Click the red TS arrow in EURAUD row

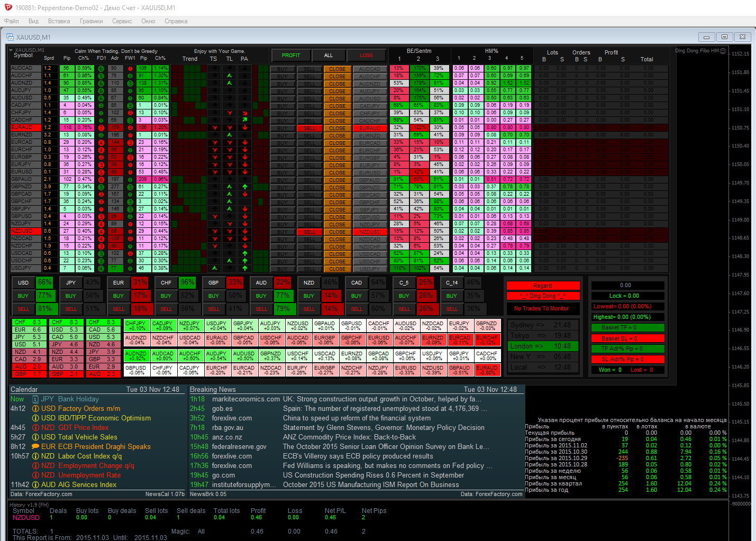click(214, 127)
